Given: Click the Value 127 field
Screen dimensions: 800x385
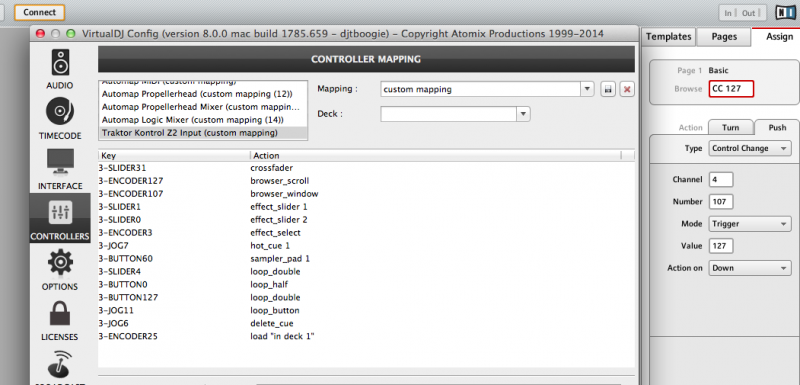Looking at the screenshot, I should [x=721, y=246].
